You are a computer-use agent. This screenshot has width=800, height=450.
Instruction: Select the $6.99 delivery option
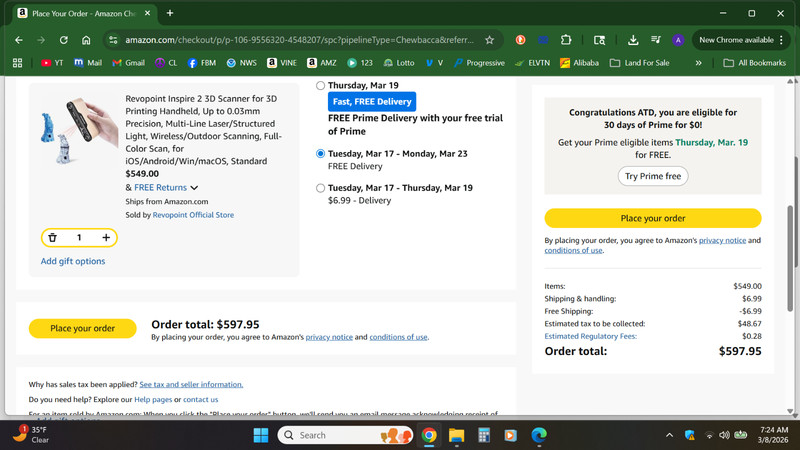pos(320,188)
